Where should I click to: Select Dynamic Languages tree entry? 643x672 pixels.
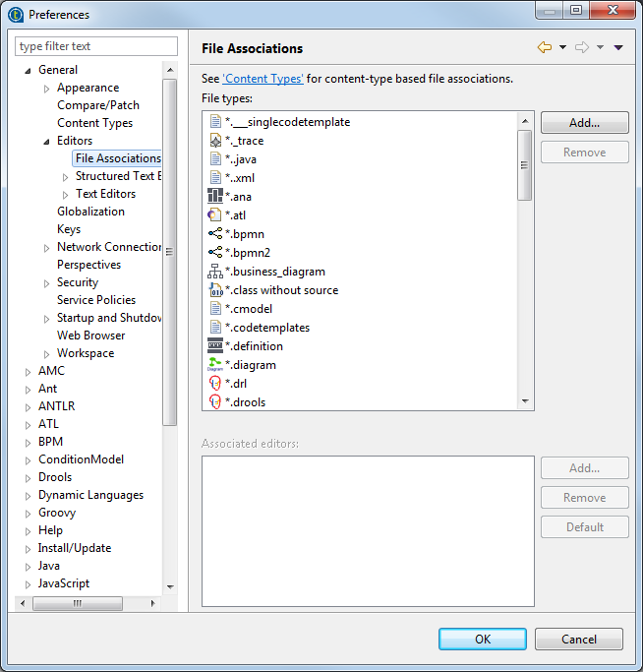(x=90, y=495)
